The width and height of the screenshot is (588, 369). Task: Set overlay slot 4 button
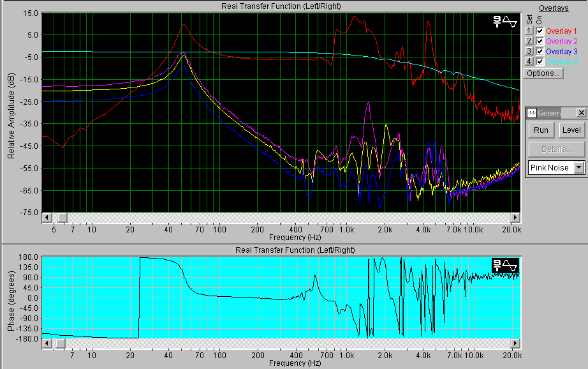pos(529,61)
